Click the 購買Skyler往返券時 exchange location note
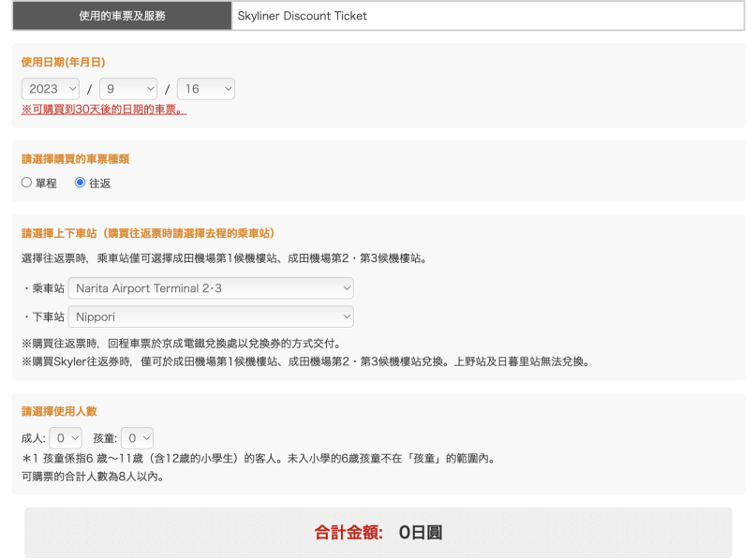 pyautogui.click(x=306, y=361)
